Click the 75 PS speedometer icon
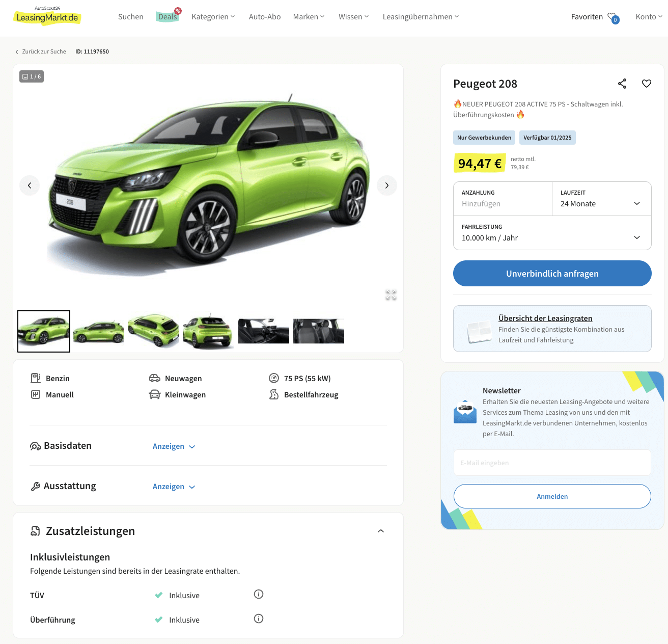The width and height of the screenshot is (668, 644). 274,378
